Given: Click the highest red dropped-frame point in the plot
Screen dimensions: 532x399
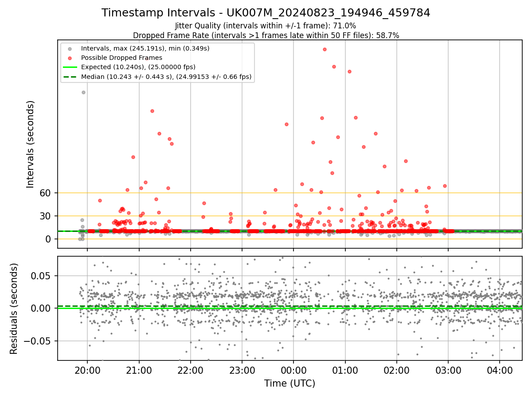Looking at the screenshot, I should point(325,49).
